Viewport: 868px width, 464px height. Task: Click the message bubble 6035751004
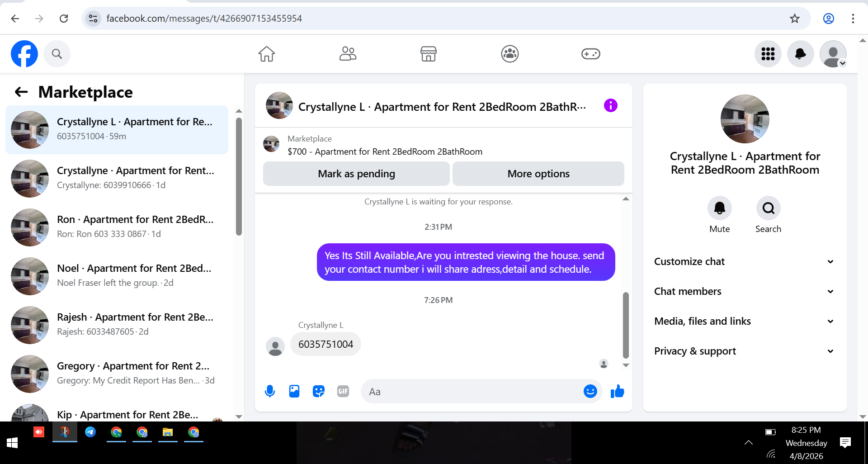(325, 344)
